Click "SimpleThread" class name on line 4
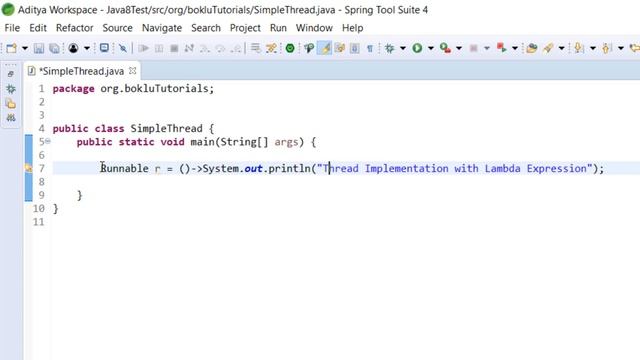This screenshot has height=360, width=640. pyautogui.click(x=167, y=129)
